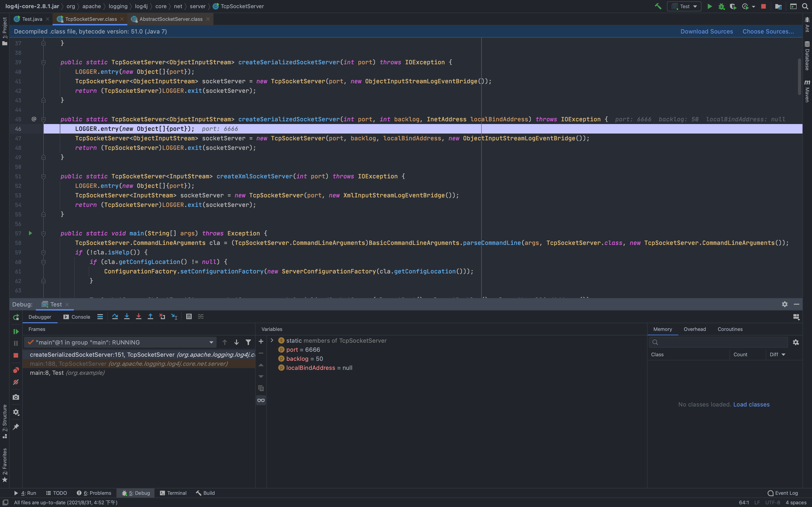
Task: Click Resume Program green icon
Action: coord(16,331)
